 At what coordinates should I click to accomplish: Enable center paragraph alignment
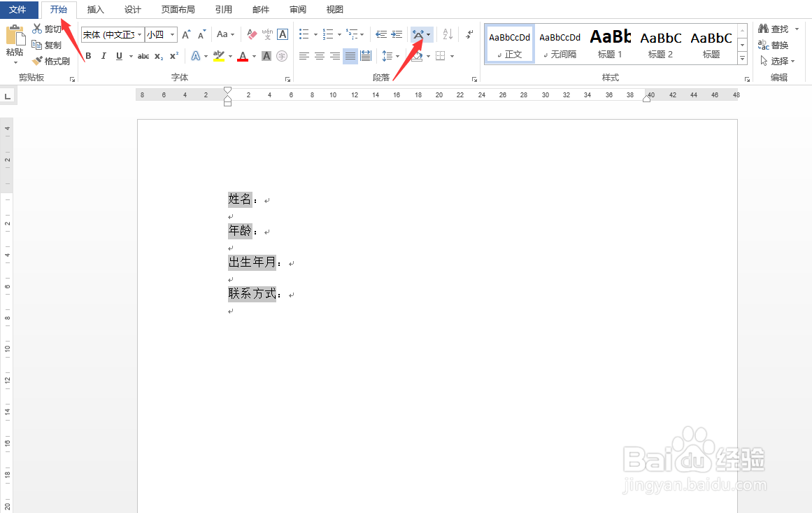click(x=319, y=55)
